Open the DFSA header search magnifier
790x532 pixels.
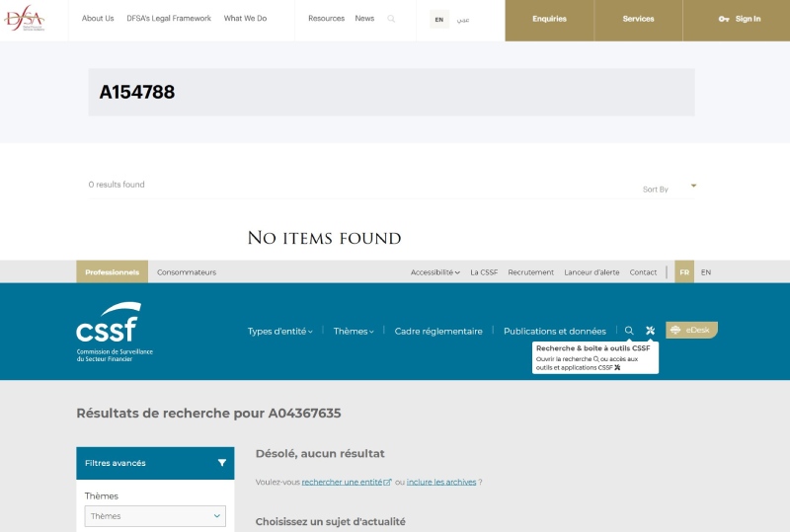pyautogui.click(x=391, y=19)
